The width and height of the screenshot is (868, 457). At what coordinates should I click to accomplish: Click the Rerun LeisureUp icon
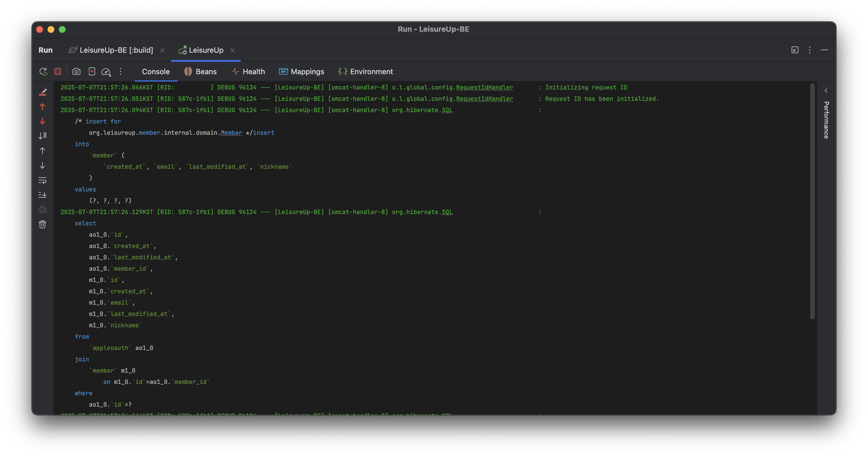pyautogui.click(x=43, y=72)
